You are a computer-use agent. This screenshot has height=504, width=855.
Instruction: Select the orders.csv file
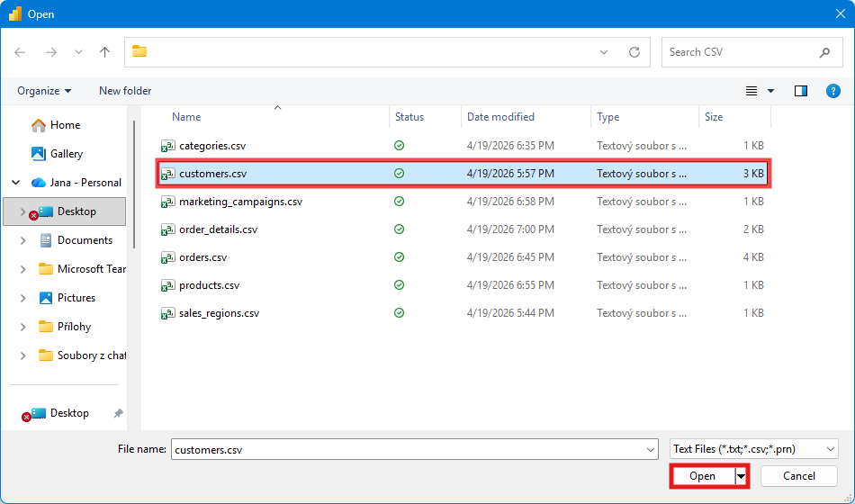463,257
